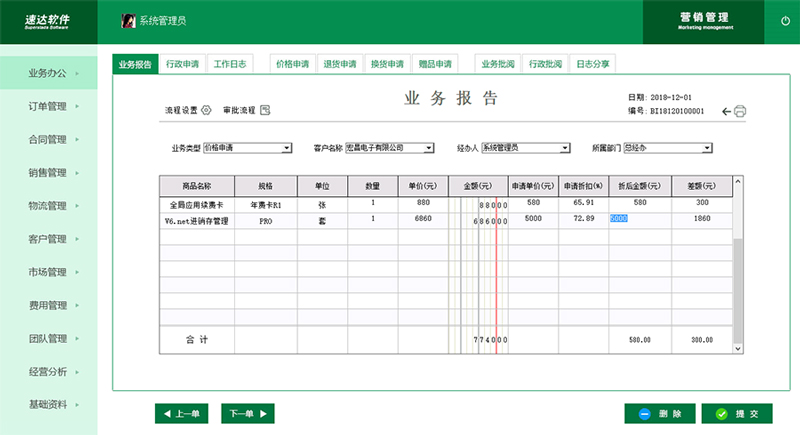Image resolution: width=800 pixels, height=435 pixels.
Task: Expand 合同管理 sidebar menu
Action: 48,139
